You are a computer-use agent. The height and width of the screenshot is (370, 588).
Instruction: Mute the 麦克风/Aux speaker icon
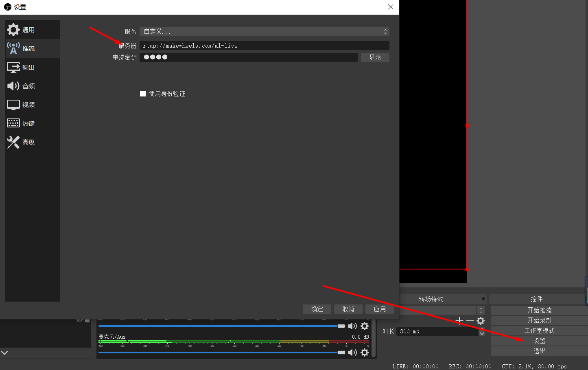coord(352,352)
